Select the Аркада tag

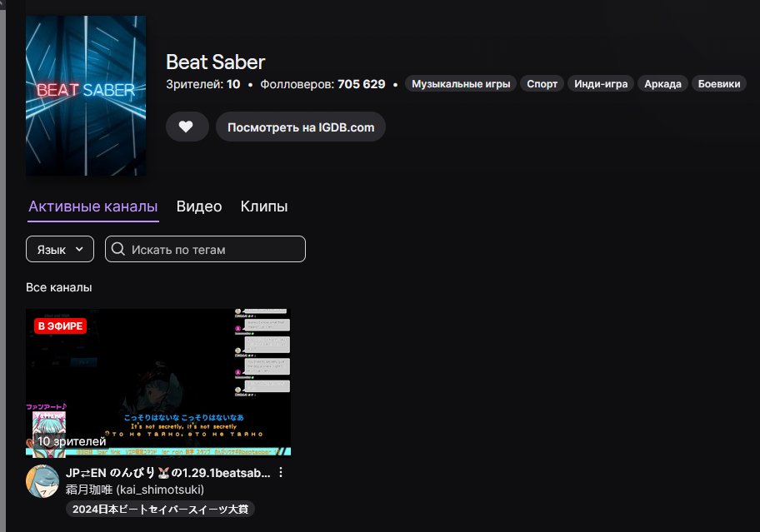tap(662, 83)
